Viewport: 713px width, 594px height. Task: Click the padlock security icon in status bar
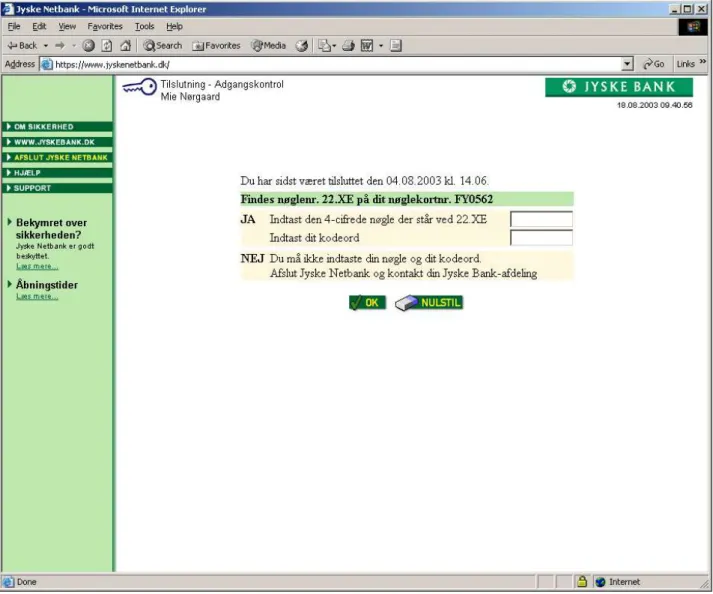582,581
